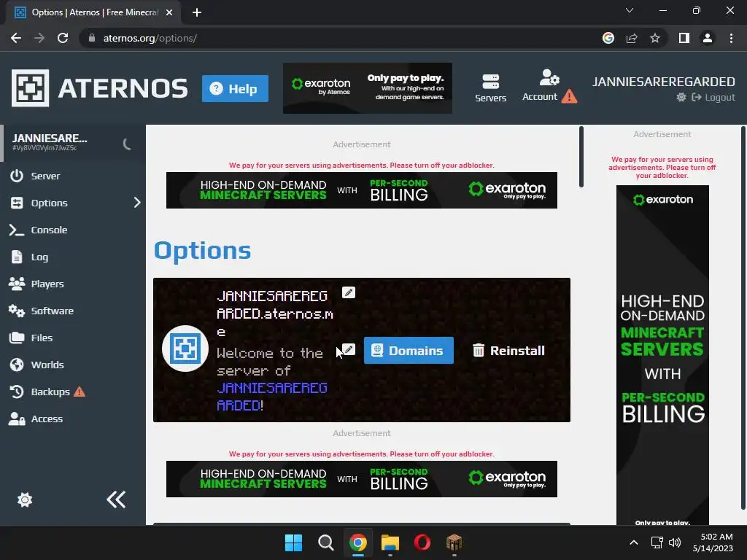The image size is (747, 560).
Task: Close the Aternos Options tab
Action: point(169,12)
